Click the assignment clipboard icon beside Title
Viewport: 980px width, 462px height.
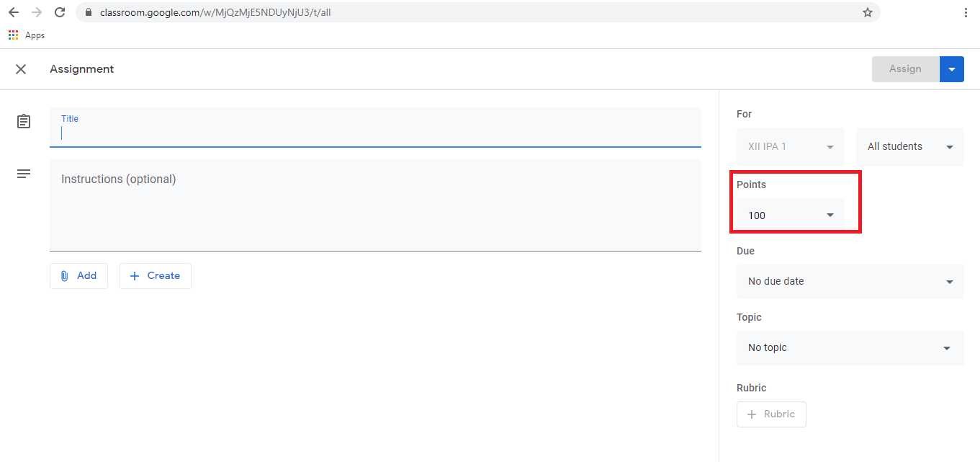24,121
